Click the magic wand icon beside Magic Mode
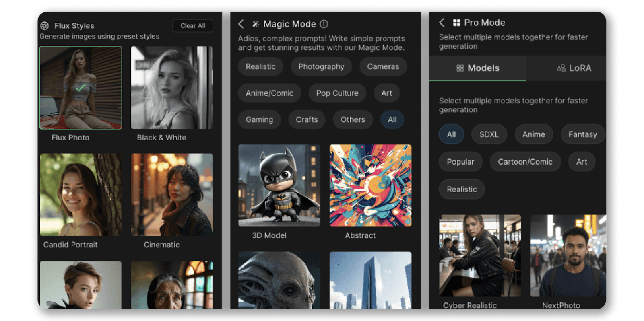The width and height of the screenshot is (644, 321). pyautogui.click(x=256, y=24)
